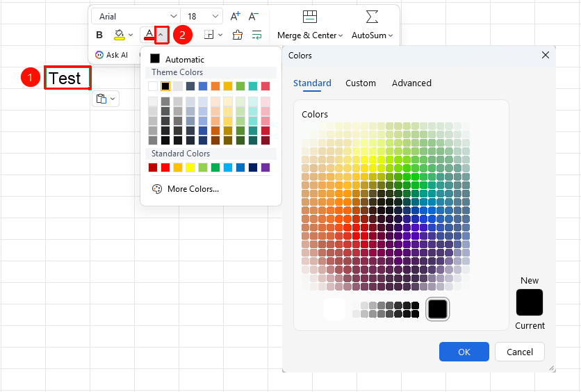Click the AutoSum sigma icon
The image size is (581, 392).
pyautogui.click(x=372, y=17)
